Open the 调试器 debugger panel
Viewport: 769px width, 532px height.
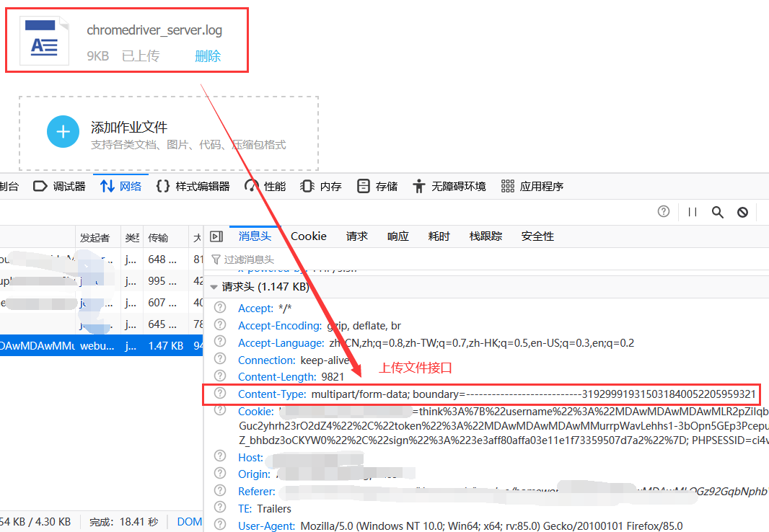(60, 186)
